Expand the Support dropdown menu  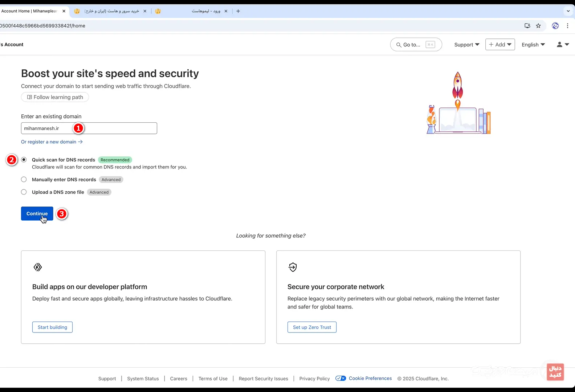[x=467, y=45]
